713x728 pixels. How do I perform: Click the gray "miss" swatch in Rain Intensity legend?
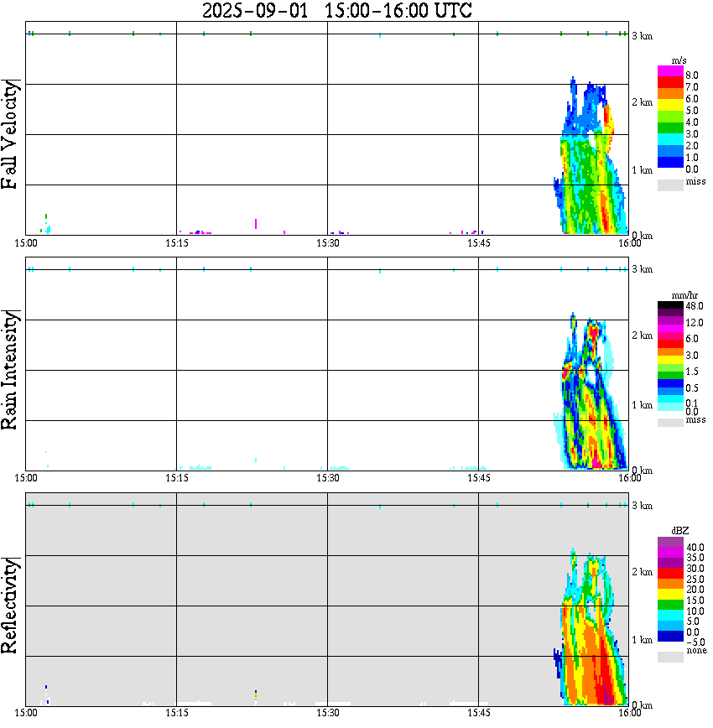coord(670,423)
